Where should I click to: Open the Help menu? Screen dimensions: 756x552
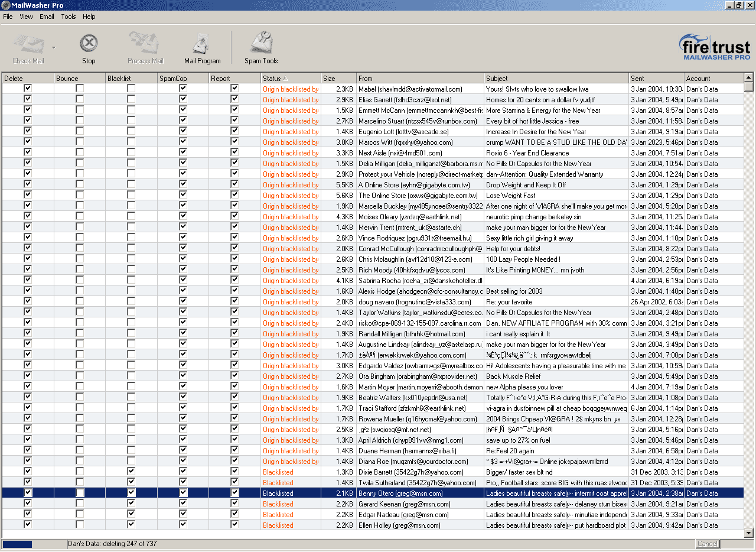click(x=89, y=17)
